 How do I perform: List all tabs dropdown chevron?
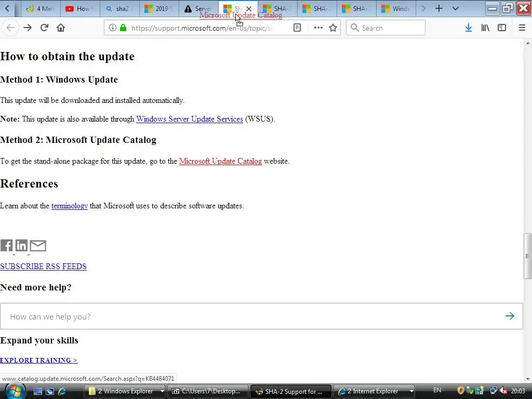coord(455,8)
